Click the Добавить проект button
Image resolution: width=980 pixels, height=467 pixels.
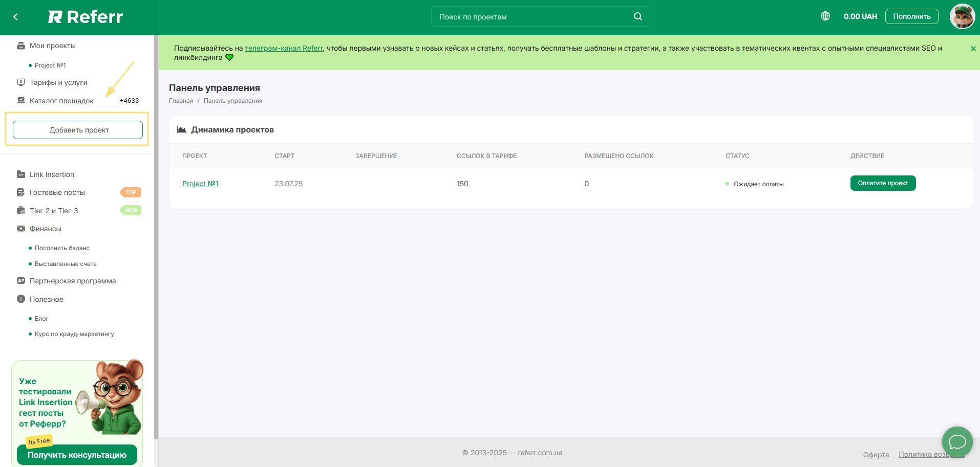(78, 130)
